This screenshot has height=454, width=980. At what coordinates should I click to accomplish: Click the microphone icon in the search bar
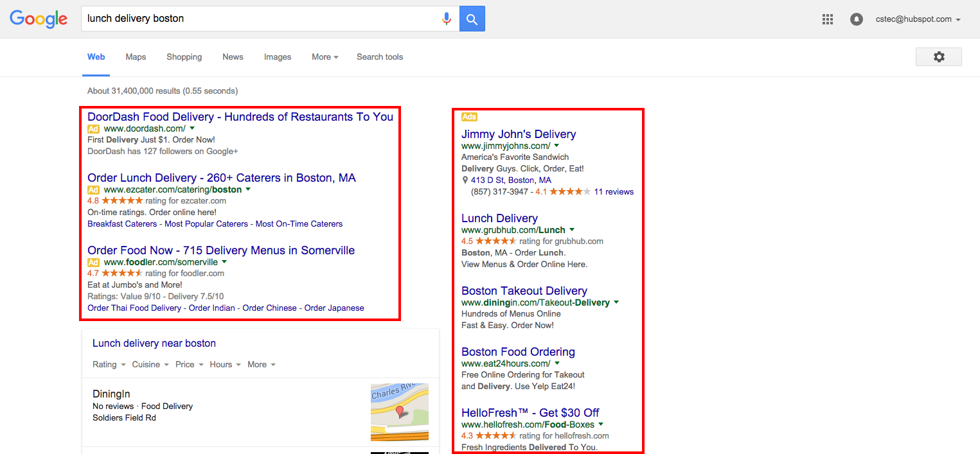point(447,18)
